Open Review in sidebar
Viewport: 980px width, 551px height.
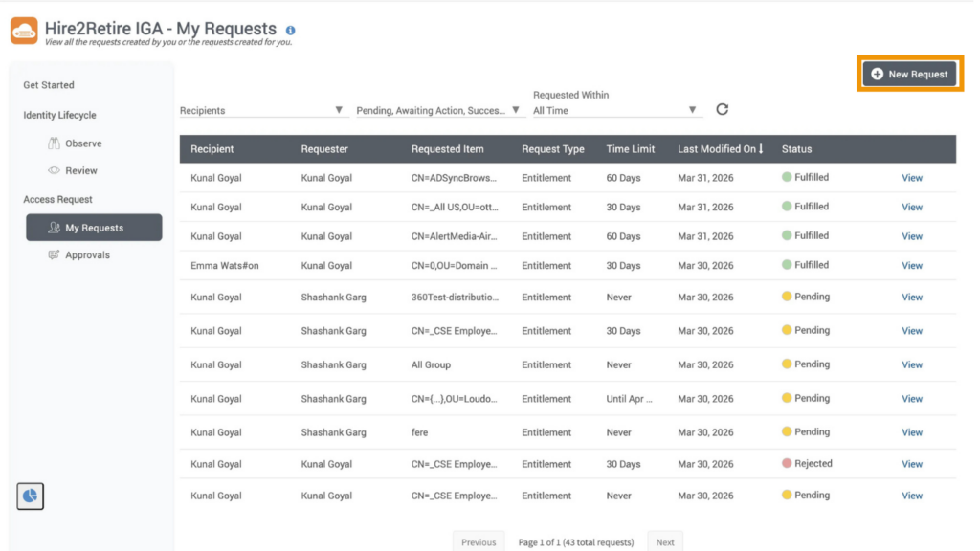point(81,170)
